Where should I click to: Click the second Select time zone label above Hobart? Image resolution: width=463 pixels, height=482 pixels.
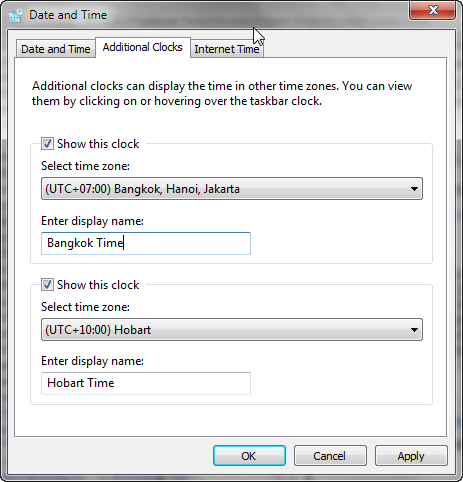(85, 307)
